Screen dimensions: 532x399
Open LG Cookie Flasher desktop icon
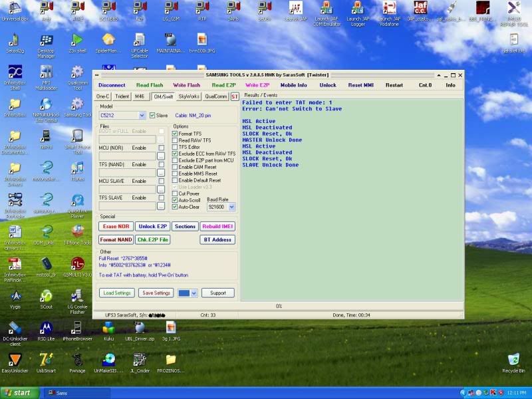77,301
